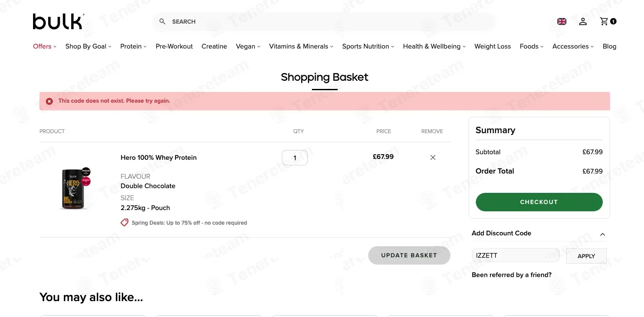Open the Offers menu
Image resolution: width=644 pixels, height=317 pixels.
pos(45,46)
